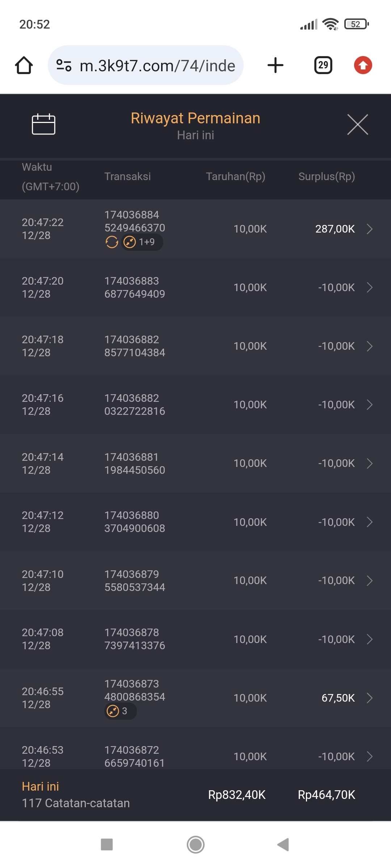Tap the browser home icon
Screen dimensions: 391x868
(24, 65)
